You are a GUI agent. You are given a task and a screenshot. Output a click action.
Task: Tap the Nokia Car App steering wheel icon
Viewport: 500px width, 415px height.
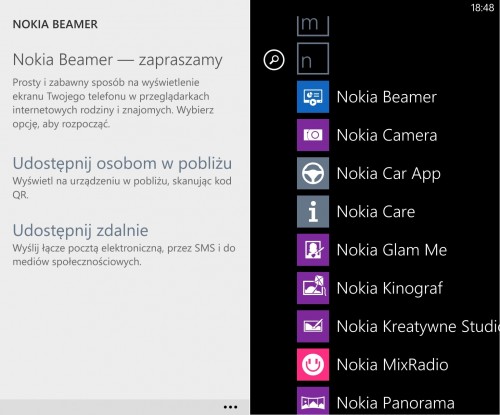pos(313,173)
